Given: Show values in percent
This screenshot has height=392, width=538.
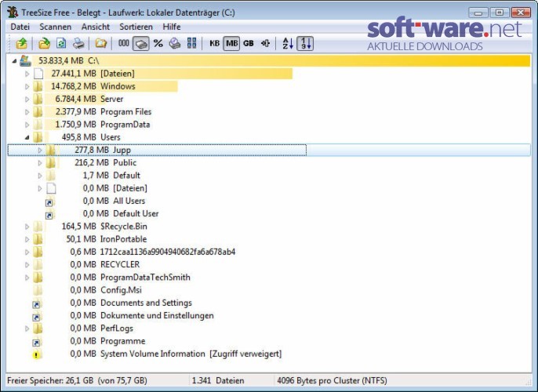Looking at the screenshot, I should [x=158, y=43].
